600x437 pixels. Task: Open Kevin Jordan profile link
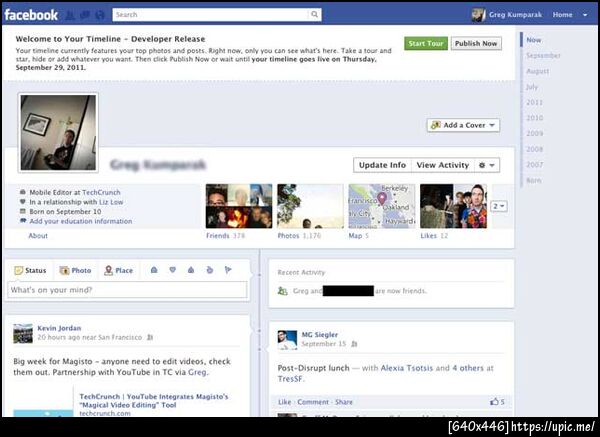(59, 328)
